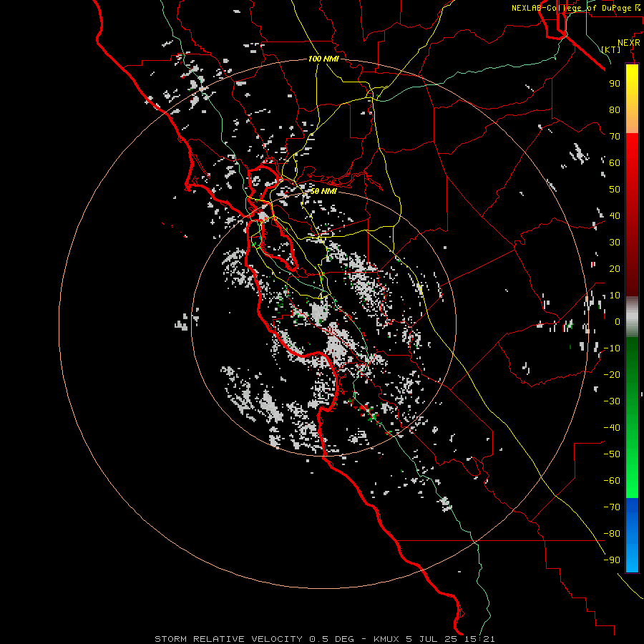Click the blue bottom segment of color bar
Viewport: 644px width, 644px height.
tap(632, 535)
